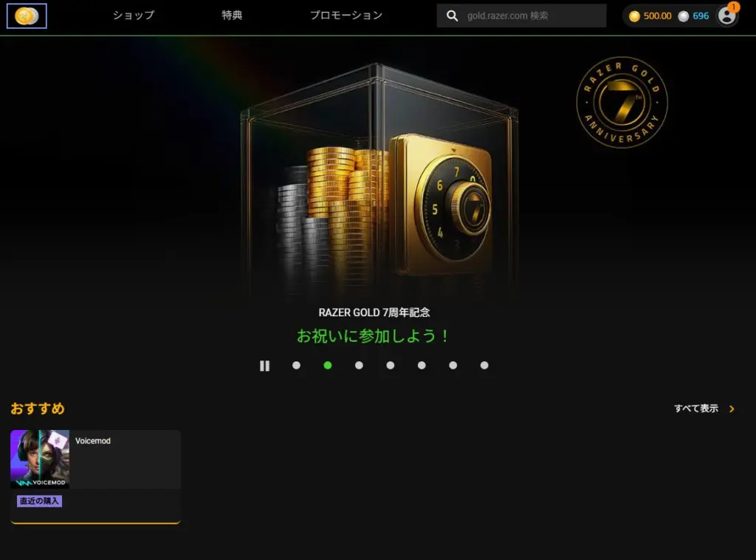Open the プロモーション menu

346,16
